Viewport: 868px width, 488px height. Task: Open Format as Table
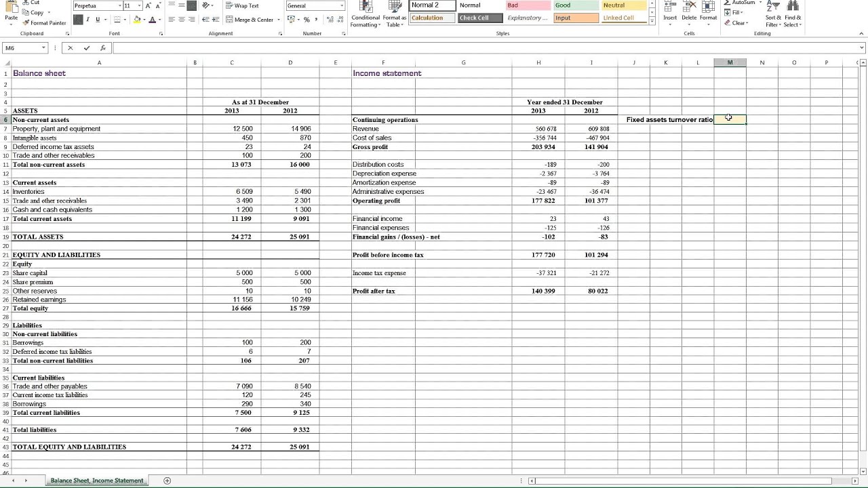coord(394,14)
